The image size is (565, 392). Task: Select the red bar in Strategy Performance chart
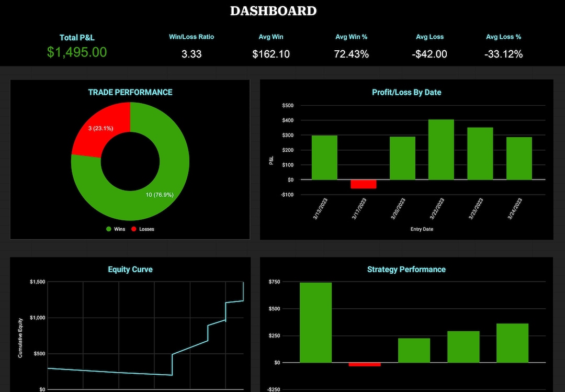pos(364,365)
